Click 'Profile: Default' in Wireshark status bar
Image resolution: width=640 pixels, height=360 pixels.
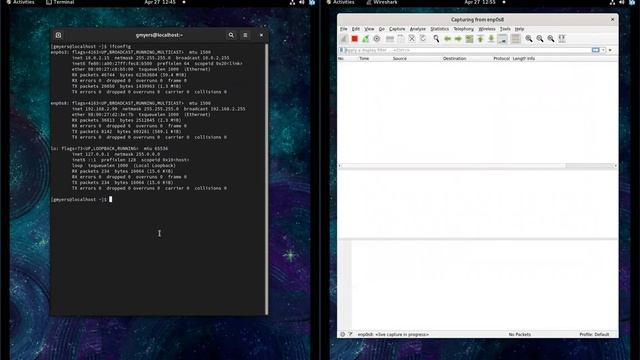(x=594, y=334)
